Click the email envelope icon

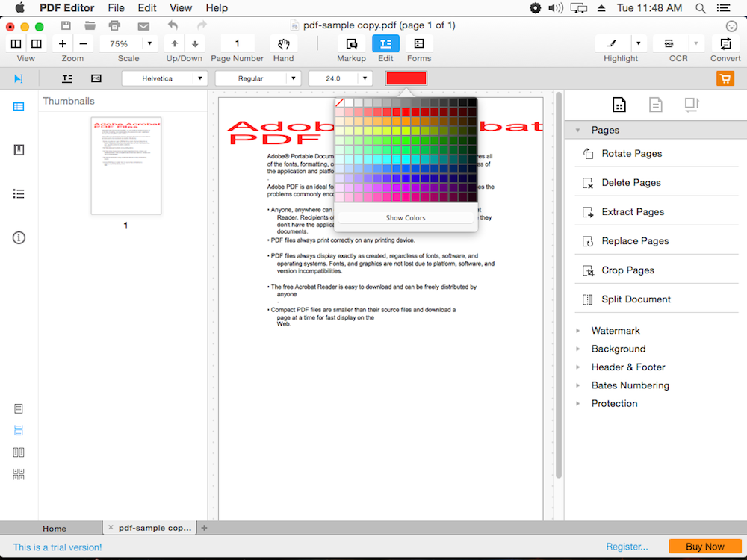(143, 26)
